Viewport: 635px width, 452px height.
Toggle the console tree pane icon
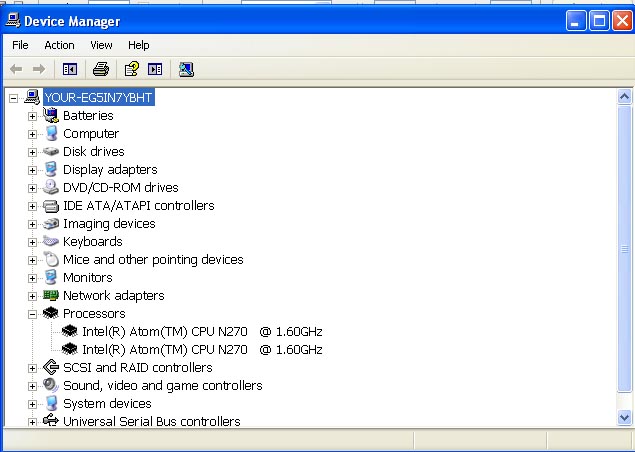[x=70, y=69]
